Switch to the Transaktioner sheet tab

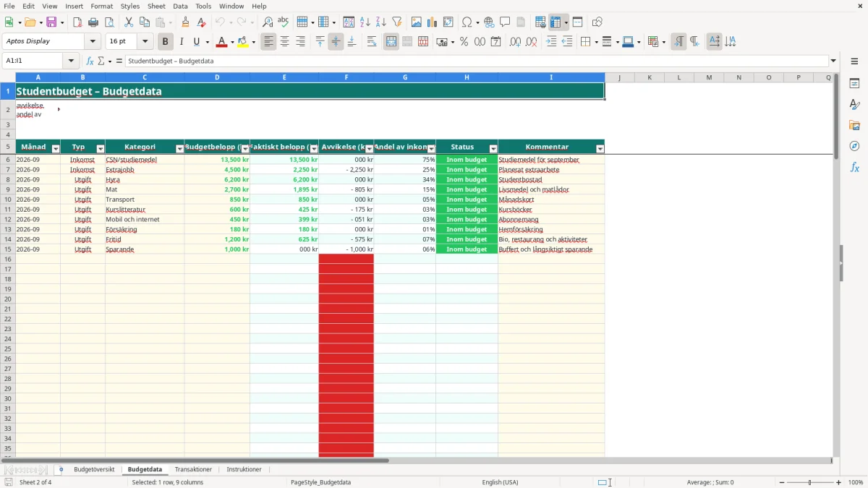coord(193,469)
